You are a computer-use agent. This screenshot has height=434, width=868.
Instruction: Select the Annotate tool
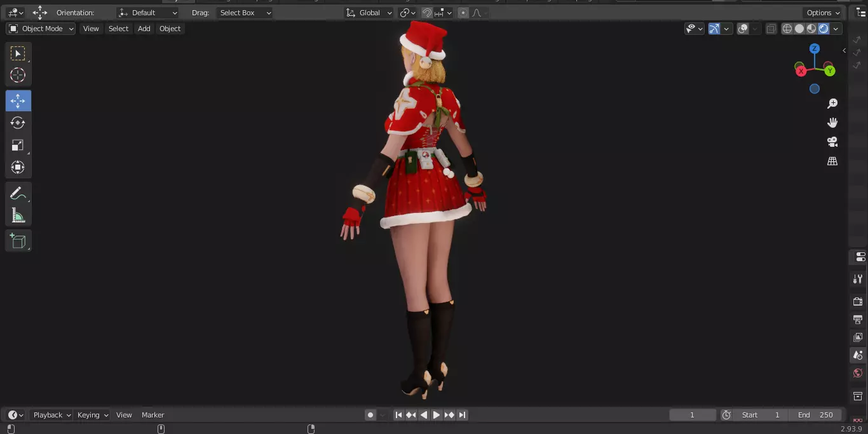[18, 193]
